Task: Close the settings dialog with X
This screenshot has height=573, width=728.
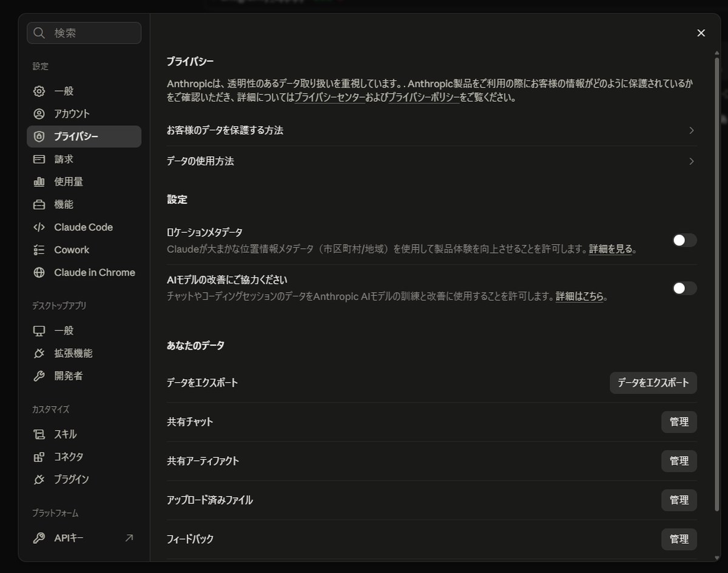Action: tap(701, 33)
